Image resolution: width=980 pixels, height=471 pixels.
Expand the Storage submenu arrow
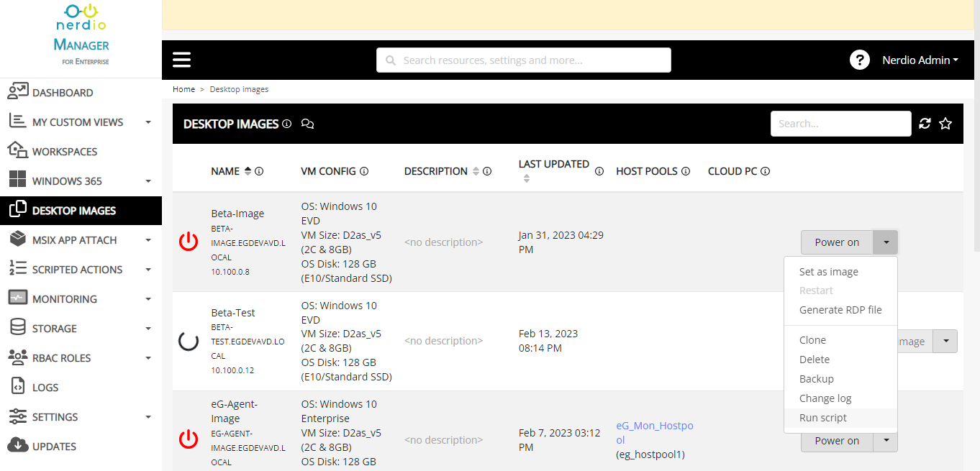tap(148, 329)
